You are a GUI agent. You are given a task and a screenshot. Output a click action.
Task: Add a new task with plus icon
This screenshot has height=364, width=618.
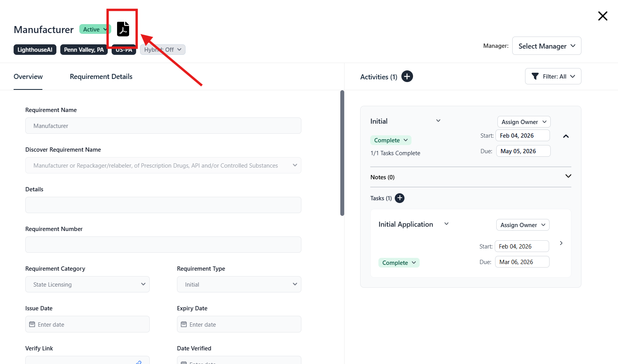399,198
